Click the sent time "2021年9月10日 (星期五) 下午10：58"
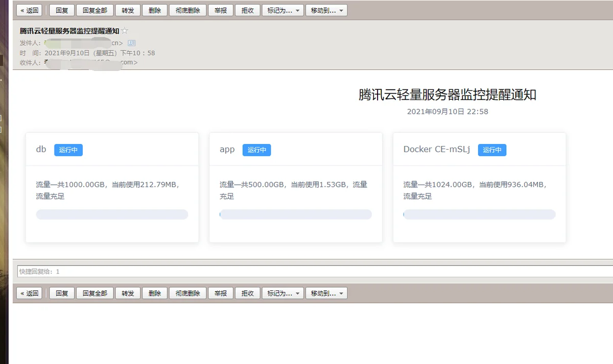The height and width of the screenshot is (364, 613). [x=100, y=53]
